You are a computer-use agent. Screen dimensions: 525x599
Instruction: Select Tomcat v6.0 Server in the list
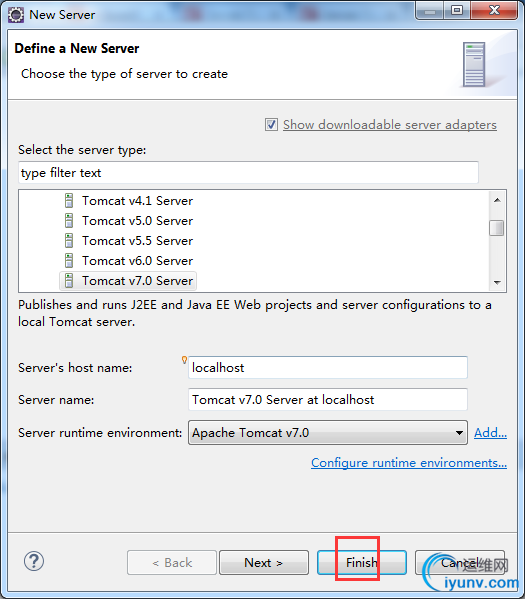(138, 261)
